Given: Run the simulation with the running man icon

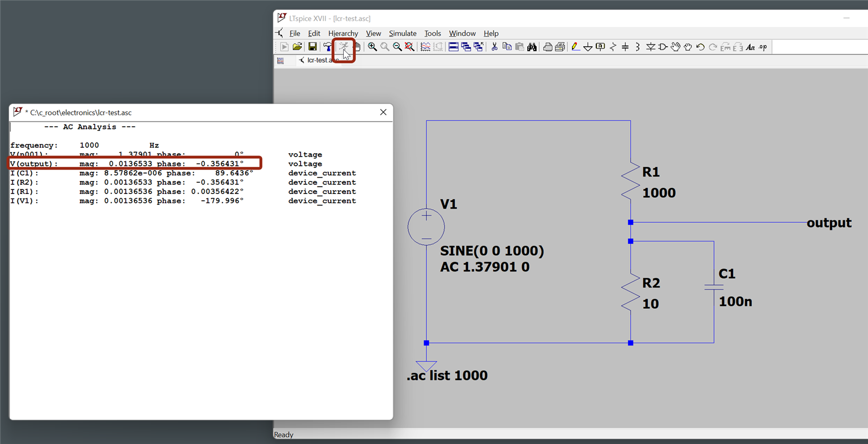Looking at the screenshot, I should [343, 47].
